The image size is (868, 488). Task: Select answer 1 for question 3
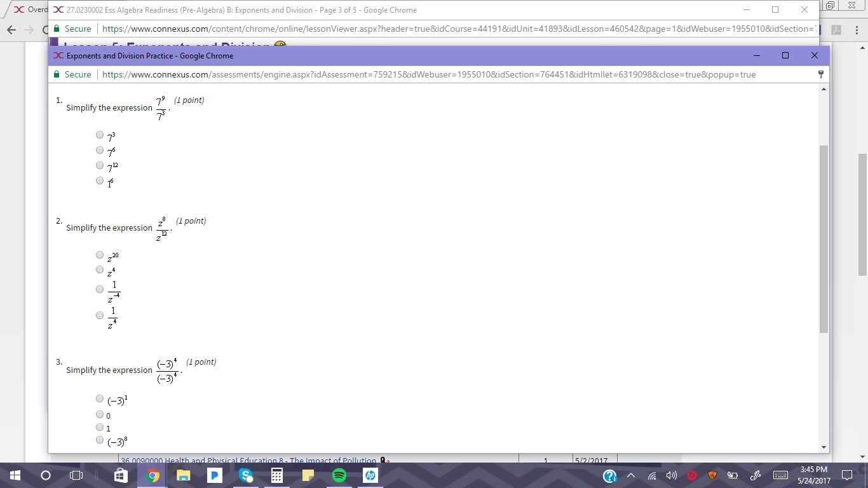click(100, 427)
